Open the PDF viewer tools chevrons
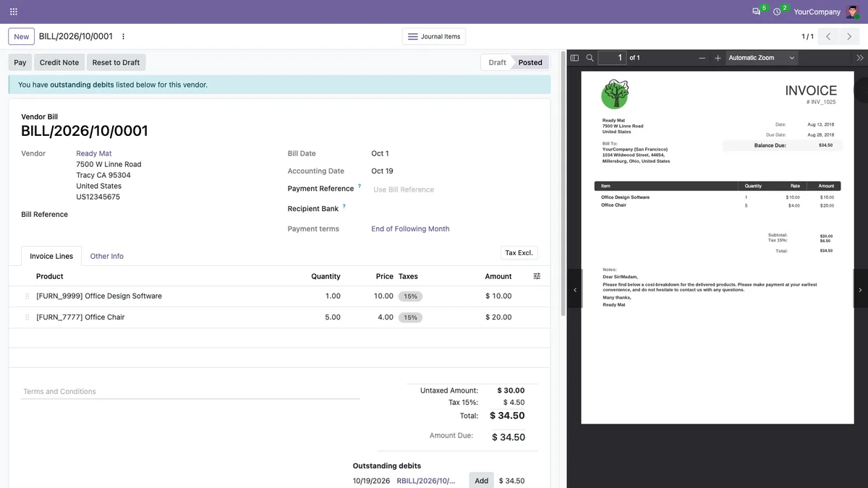Image resolution: width=868 pixels, height=488 pixels. click(859, 58)
